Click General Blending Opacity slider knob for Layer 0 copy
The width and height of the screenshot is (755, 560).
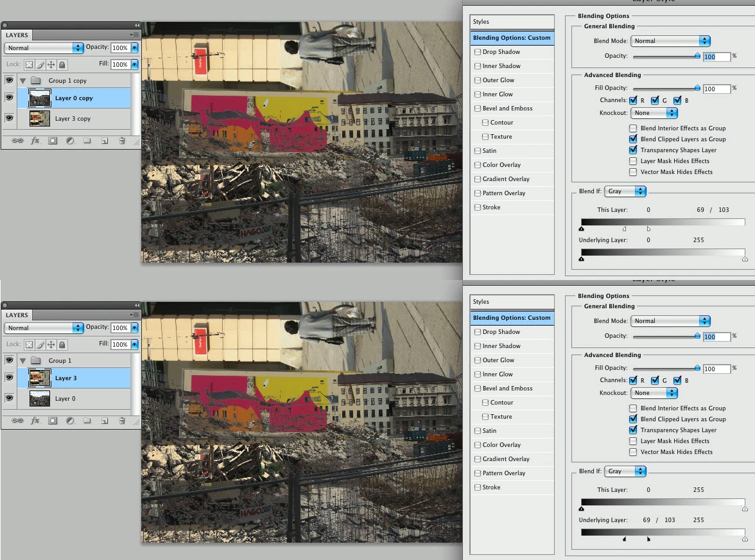(697, 56)
